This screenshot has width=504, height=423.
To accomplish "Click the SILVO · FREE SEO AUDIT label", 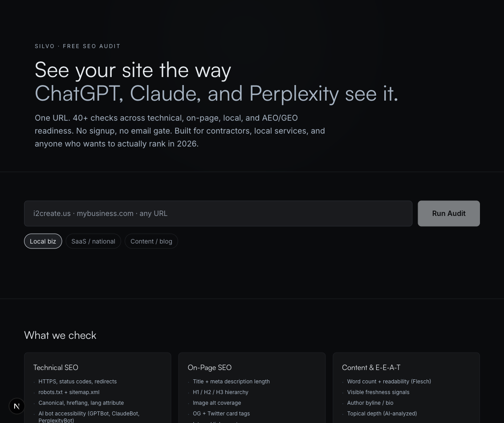I will 77,46.
